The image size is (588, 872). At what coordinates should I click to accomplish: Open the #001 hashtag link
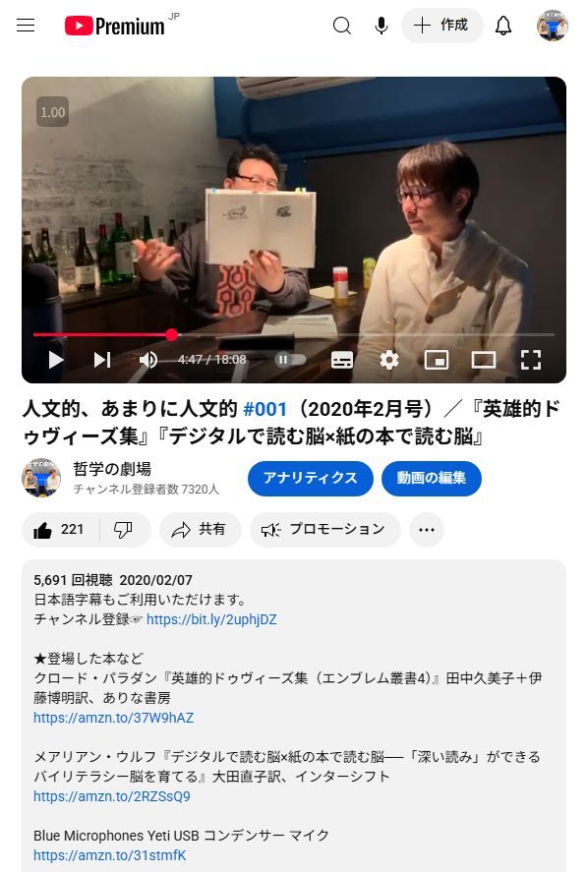click(265, 409)
